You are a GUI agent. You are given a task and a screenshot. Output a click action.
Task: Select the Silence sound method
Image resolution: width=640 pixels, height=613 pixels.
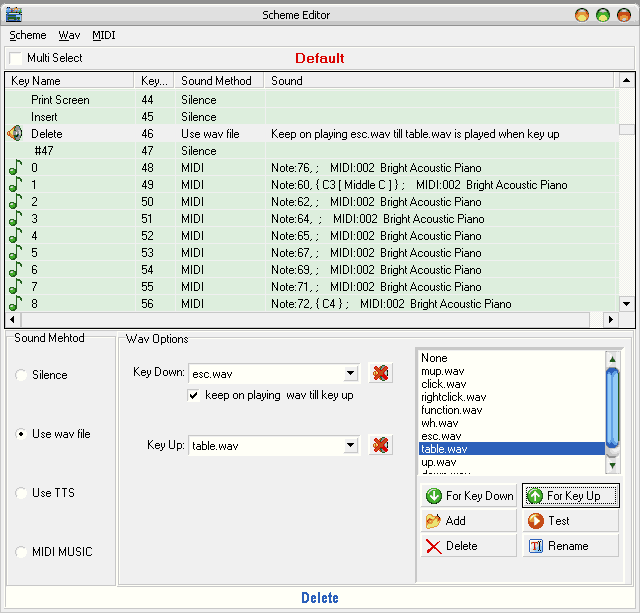(21, 375)
